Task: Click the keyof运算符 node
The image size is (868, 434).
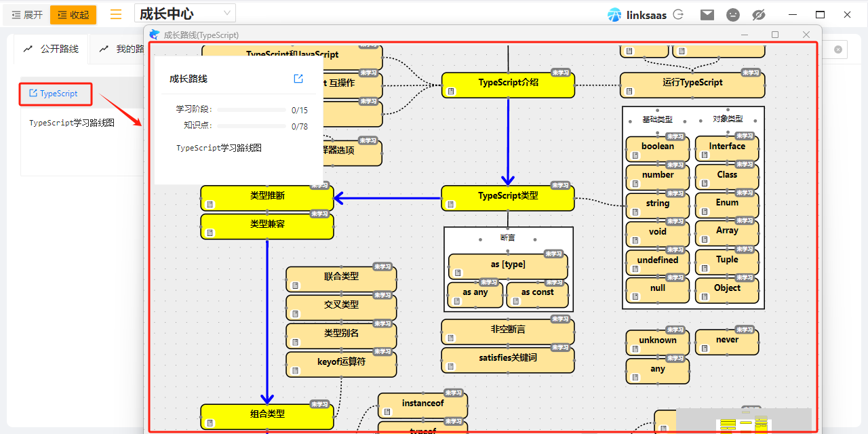Action: [341, 364]
